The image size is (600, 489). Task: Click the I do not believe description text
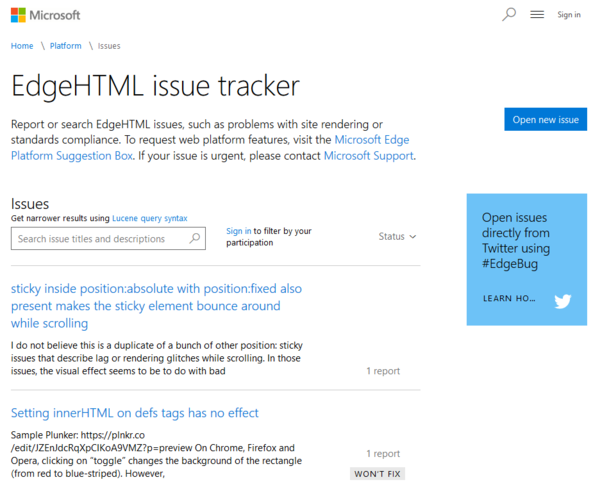click(x=157, y=358)
